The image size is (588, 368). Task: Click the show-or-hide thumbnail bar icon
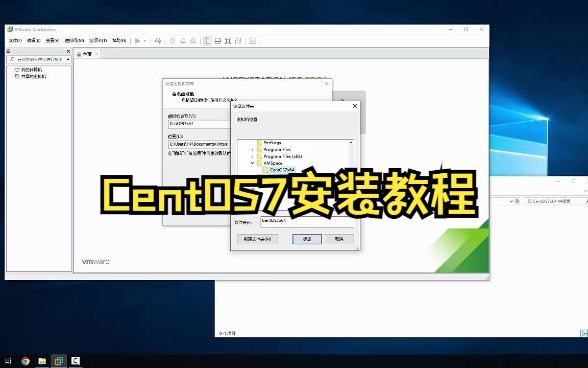pos(217,41)
